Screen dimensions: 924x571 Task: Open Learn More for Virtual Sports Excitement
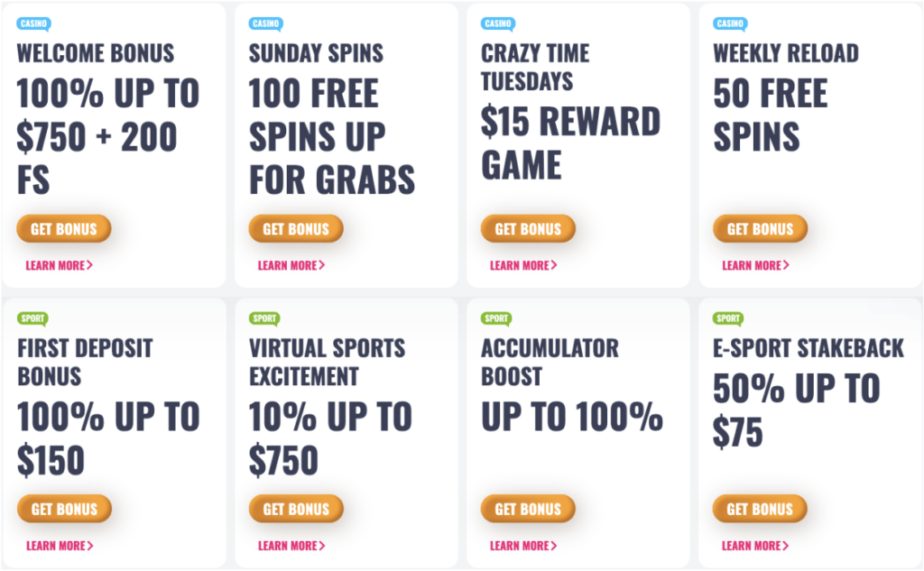coord(291,547)
